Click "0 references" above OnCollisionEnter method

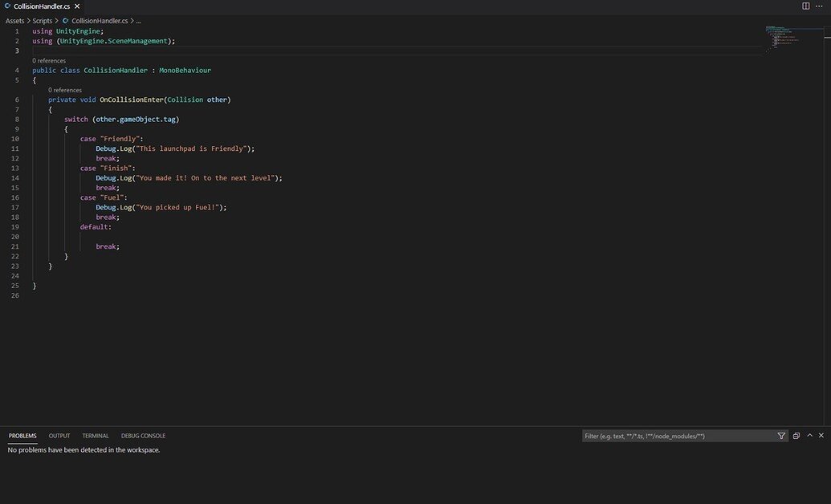(x=65, y=90)
